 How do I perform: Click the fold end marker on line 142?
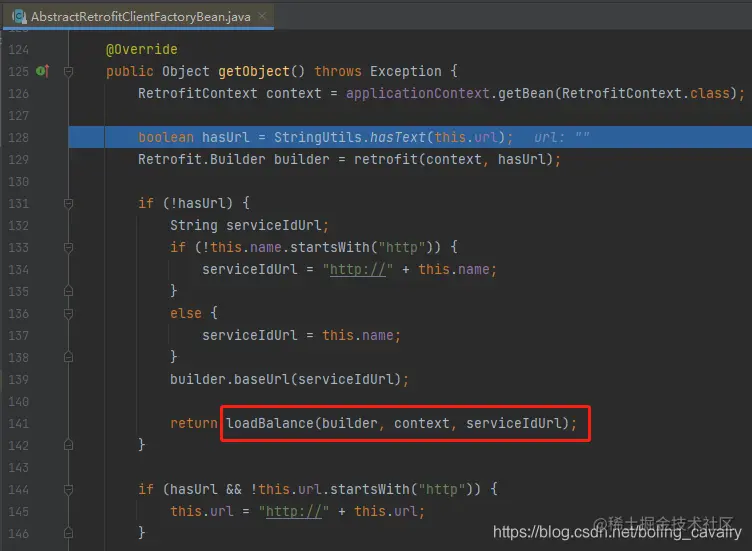click(x=69, y=445)
